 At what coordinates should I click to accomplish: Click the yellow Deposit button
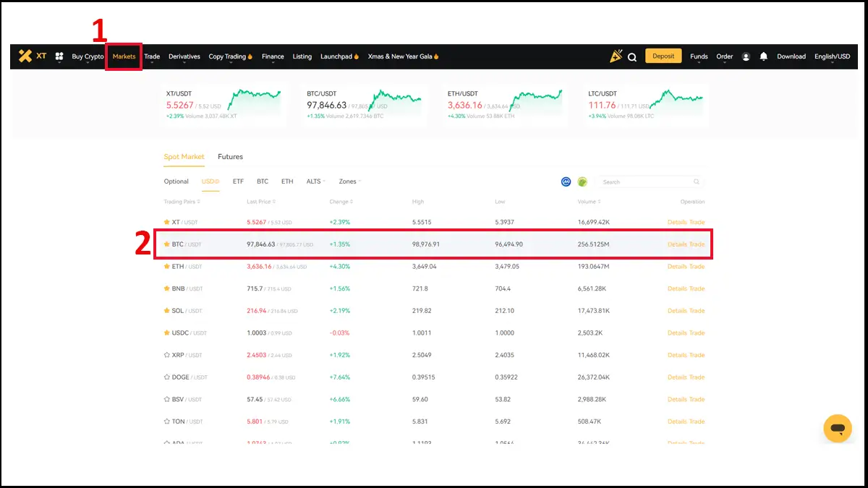pos(663,56)
